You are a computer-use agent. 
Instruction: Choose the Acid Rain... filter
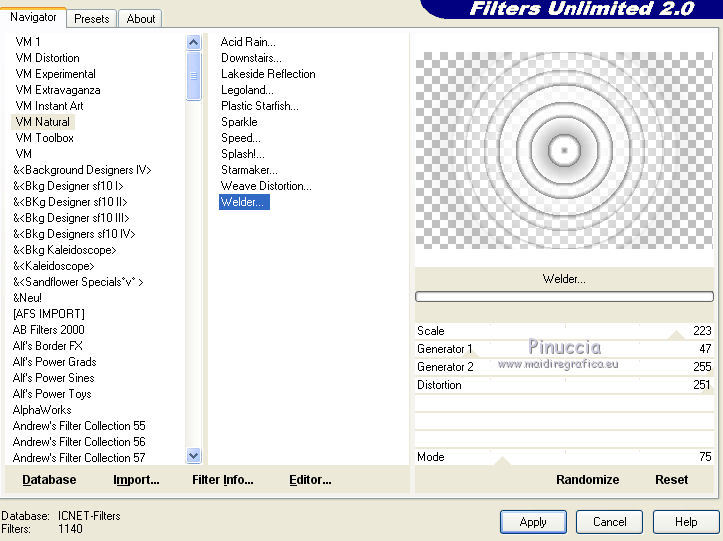coord(248,42)
